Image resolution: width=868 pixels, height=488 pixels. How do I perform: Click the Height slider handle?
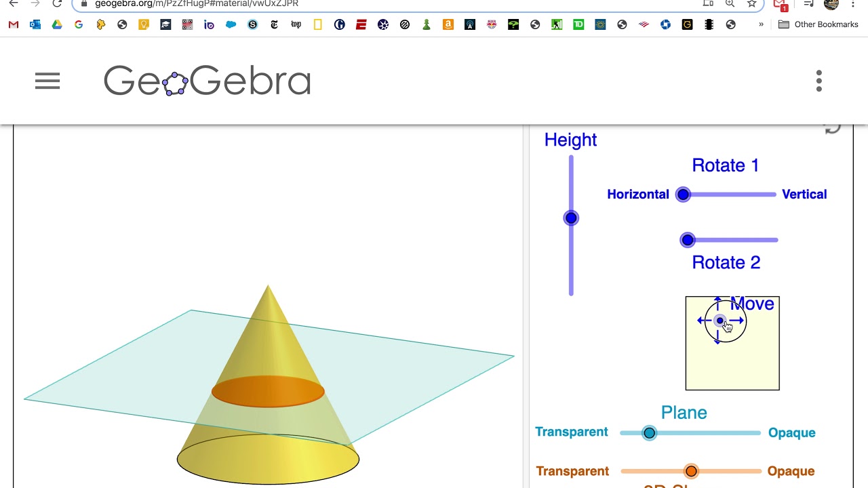[571, 218]
